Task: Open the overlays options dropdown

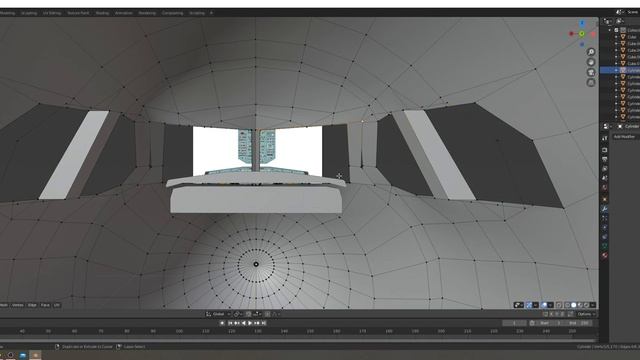Action: pos(550,305)
